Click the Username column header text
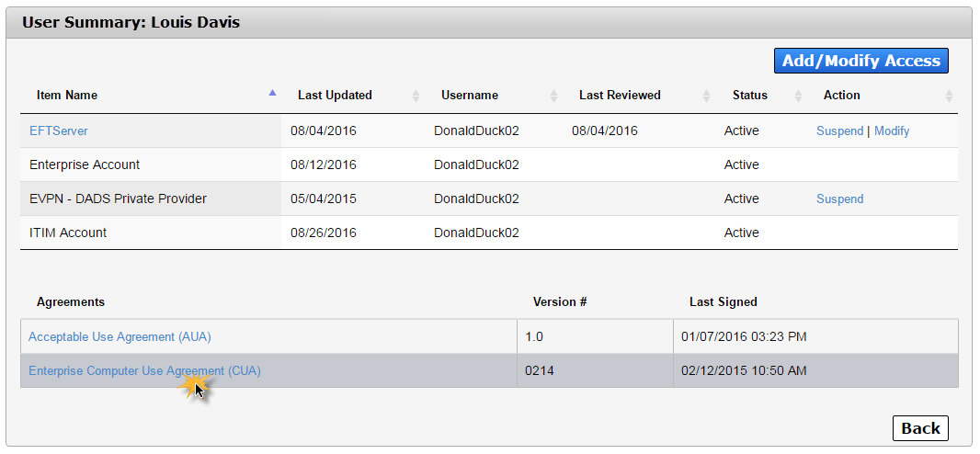Viewport: 980px width, 454px height. (470, 95)
